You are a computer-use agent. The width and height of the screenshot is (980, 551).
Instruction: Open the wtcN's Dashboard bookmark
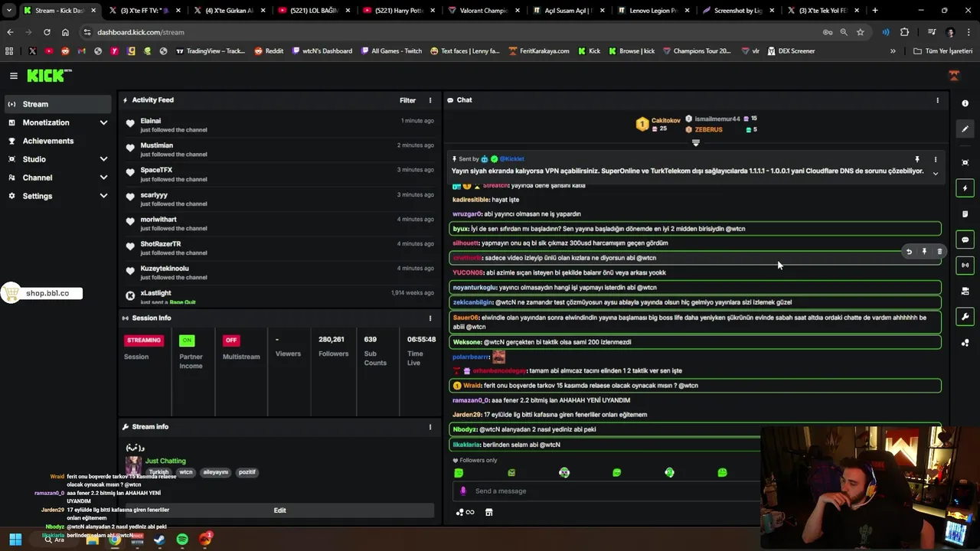click(322, 51)
